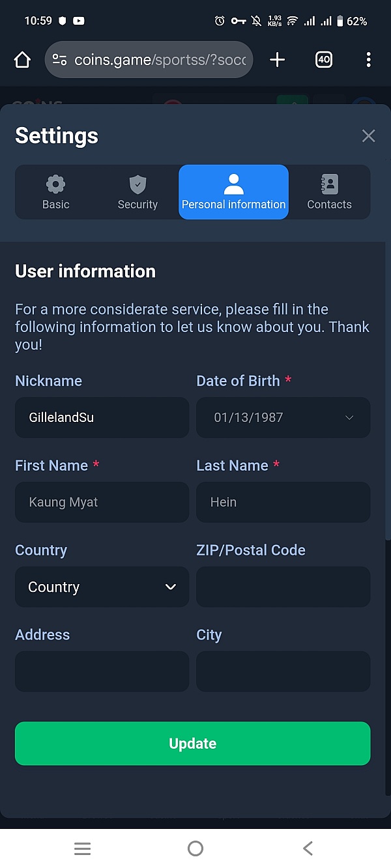Click the green Update button
The height and width of the screenshot is (868, 391).
[x=193, y=743]
